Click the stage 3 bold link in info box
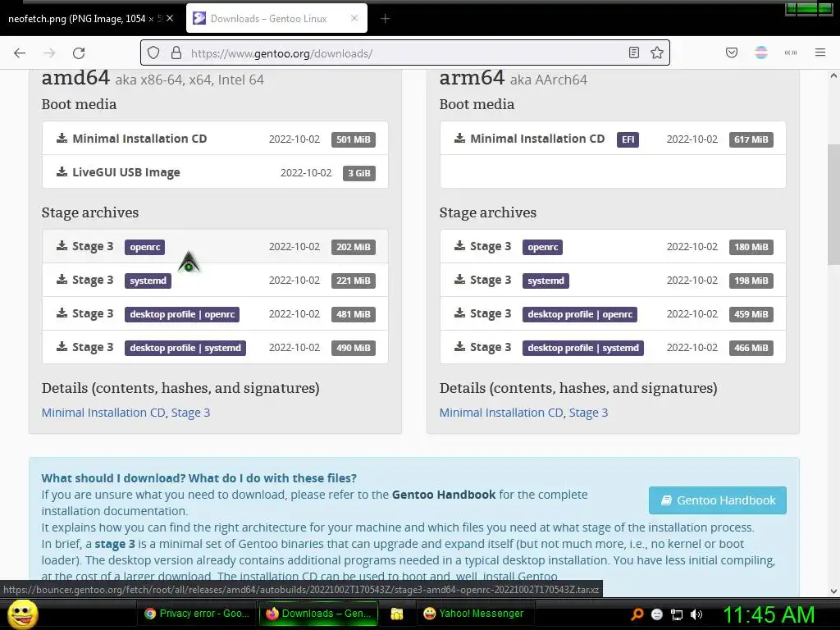The image size is (840, 630). coord(115,544)
